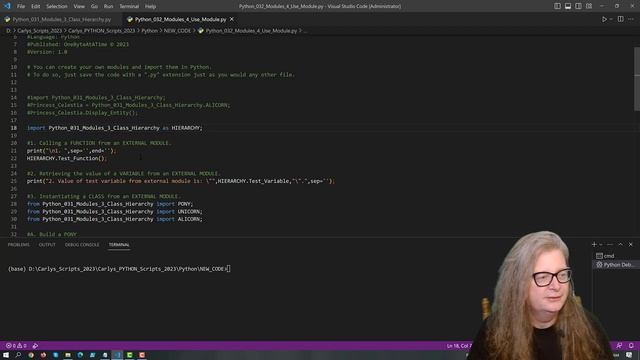Open the Edge browser taskbar icon
The height and width of the screenshot is (360, 640).
tap(80, 355)
